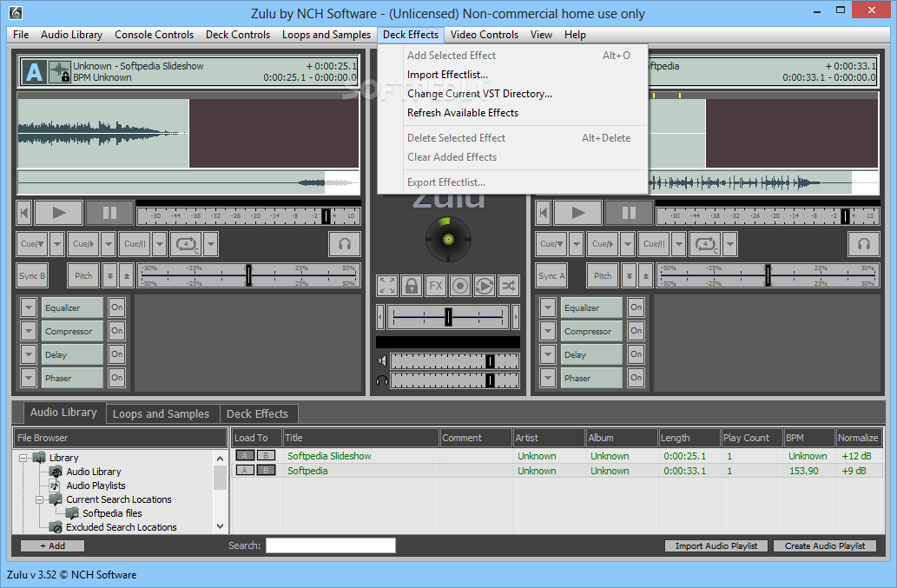The width and height of the screenshot is (897, 588).
Task: Open deck A Equalizer dropdown arrow
Action: 29,307
